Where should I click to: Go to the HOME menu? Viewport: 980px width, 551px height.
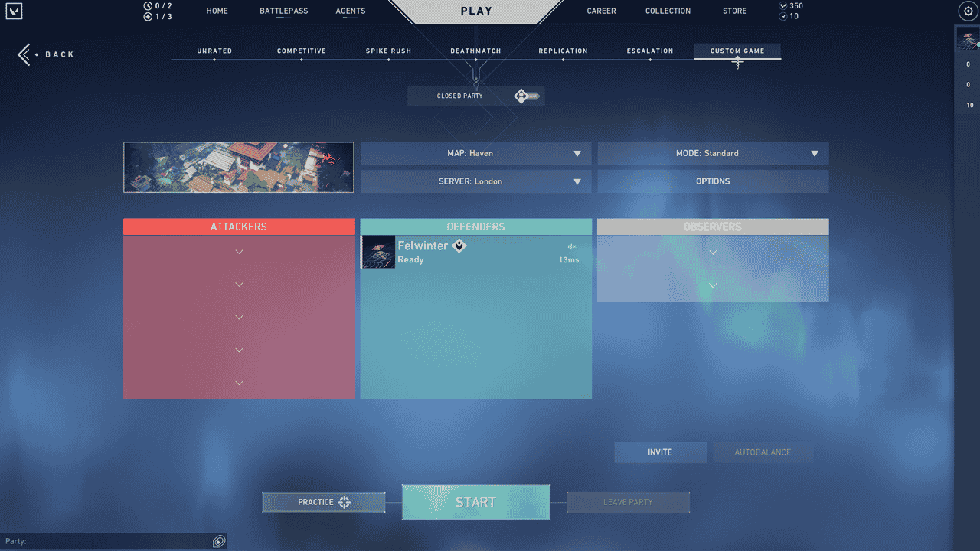[217, 11]
